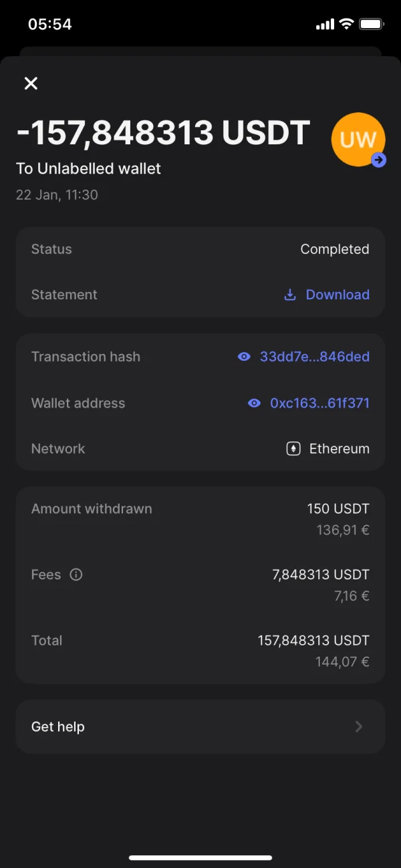Image resolution: width=401 pixels, height=868 pixels.
Task: Click the download icon next to Statement
Action: (290, 295)
